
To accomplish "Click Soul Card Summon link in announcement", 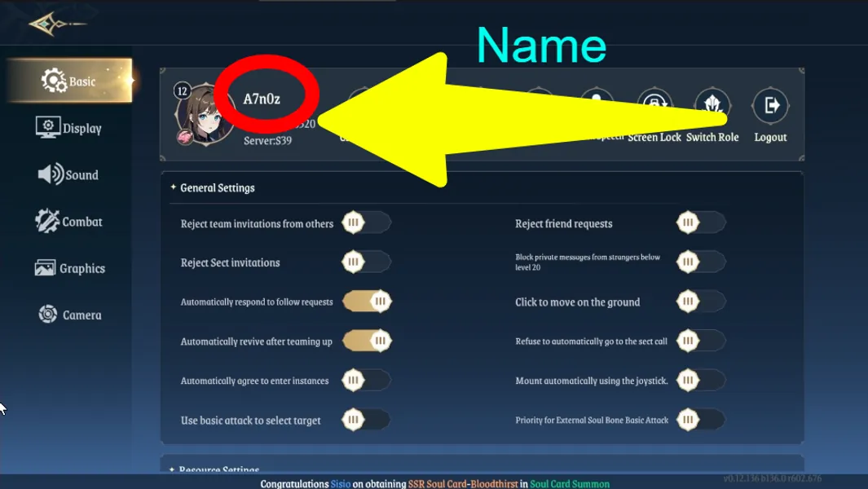I will point(570,483).
